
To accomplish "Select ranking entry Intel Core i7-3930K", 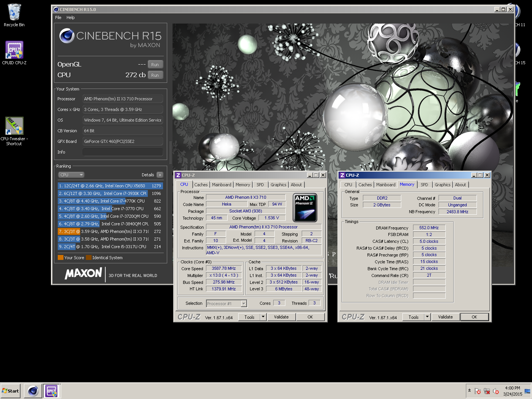I will (x=110, y=193).
